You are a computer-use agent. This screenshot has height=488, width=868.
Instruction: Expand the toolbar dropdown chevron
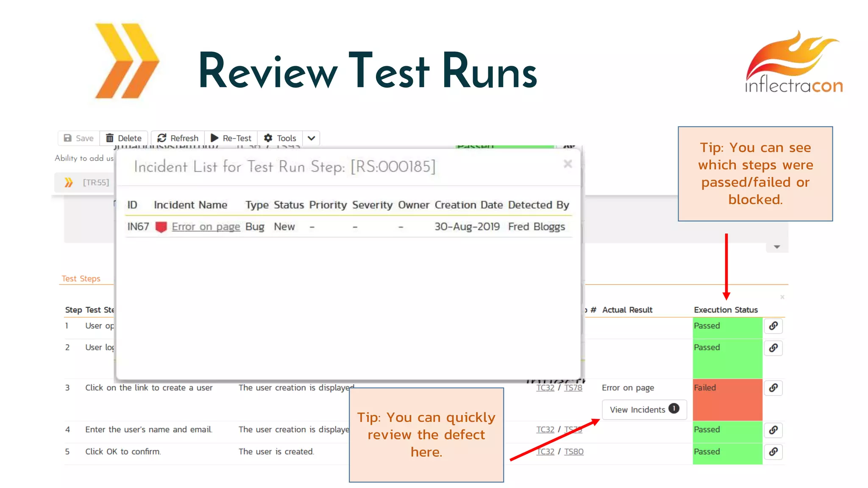click(311, 138)
